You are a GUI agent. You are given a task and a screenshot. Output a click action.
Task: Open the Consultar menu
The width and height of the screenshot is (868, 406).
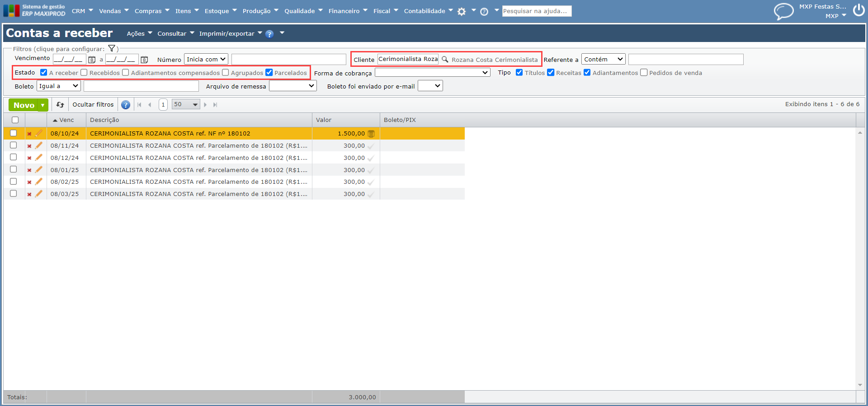click(x=176, y=34)
